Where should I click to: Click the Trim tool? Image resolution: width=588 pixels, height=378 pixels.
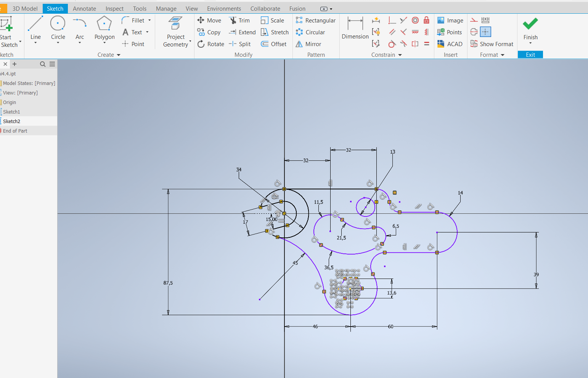pyautogui.click(x=239, y=21)
